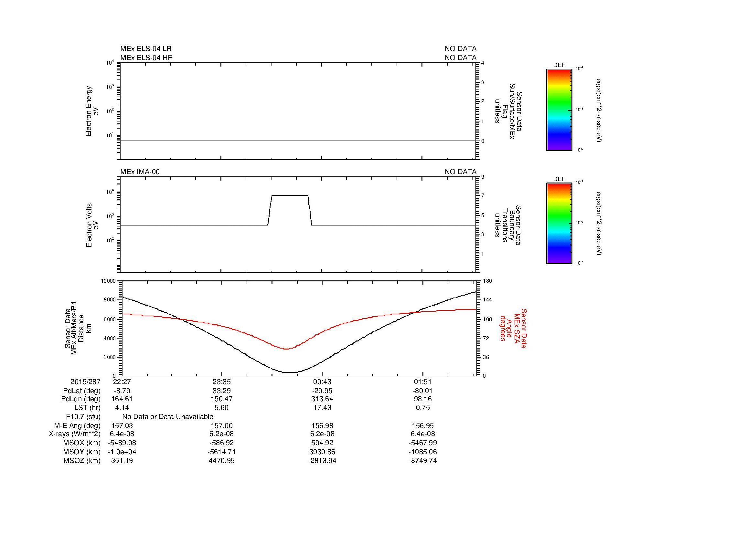The width and height of the screenshot is (756, 534).
Task: Click the 'Electron Volts eV' axis label
Action: (92, 225)
